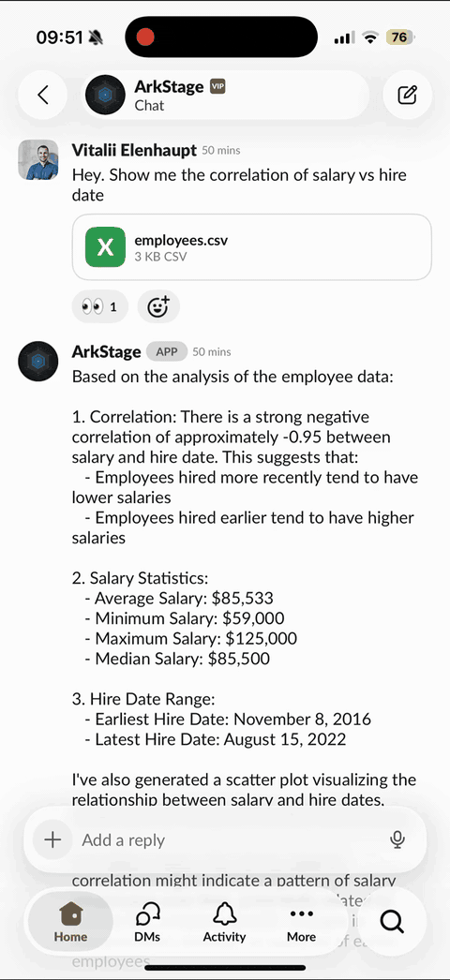
Task: Tap the green spreadsheet file icon
Action: point(105,247)
